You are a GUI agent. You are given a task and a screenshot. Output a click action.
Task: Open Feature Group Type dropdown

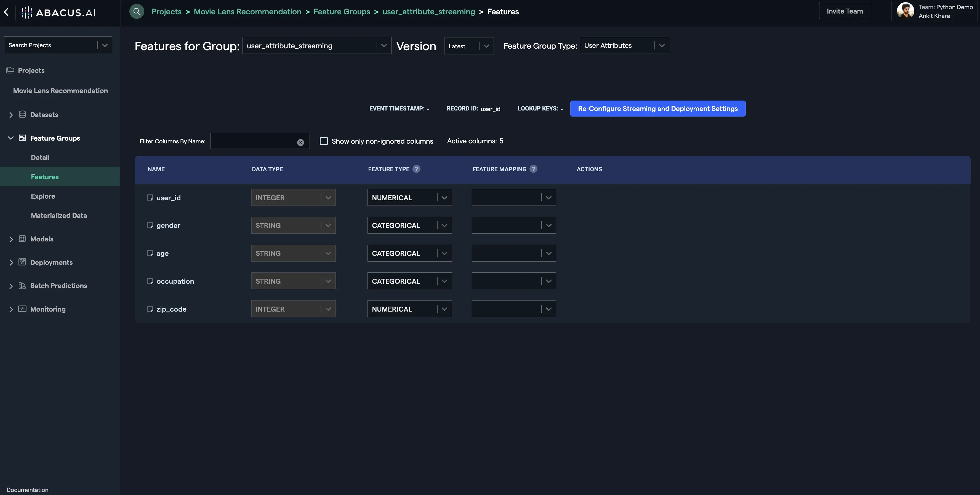[624, 45]
